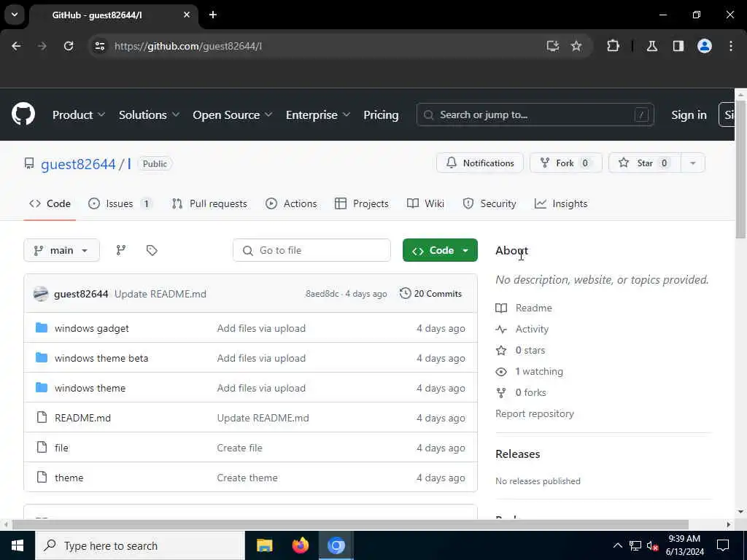747x560 pixels.
Task: Click the install app icon in address bar
Action: tap(553, 46)
